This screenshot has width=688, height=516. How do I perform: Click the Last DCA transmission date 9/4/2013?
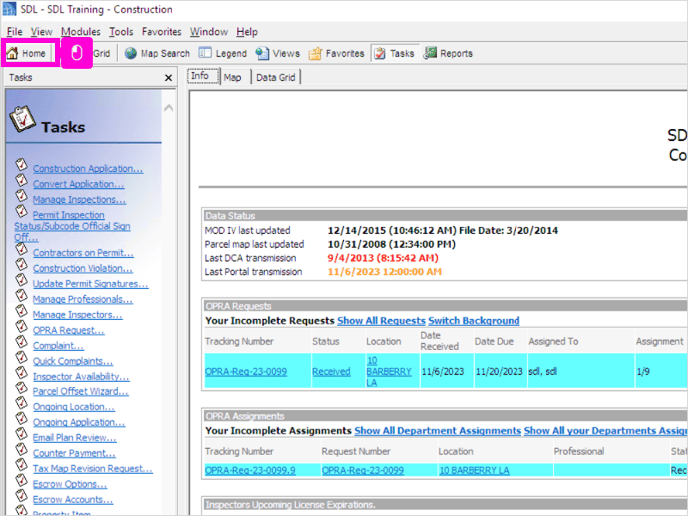[383, 258]
